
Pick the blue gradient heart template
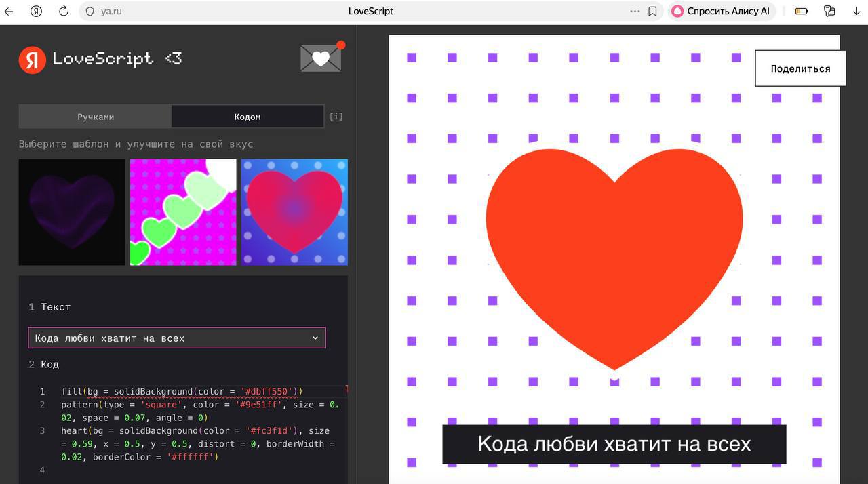(x=294, y=212)
